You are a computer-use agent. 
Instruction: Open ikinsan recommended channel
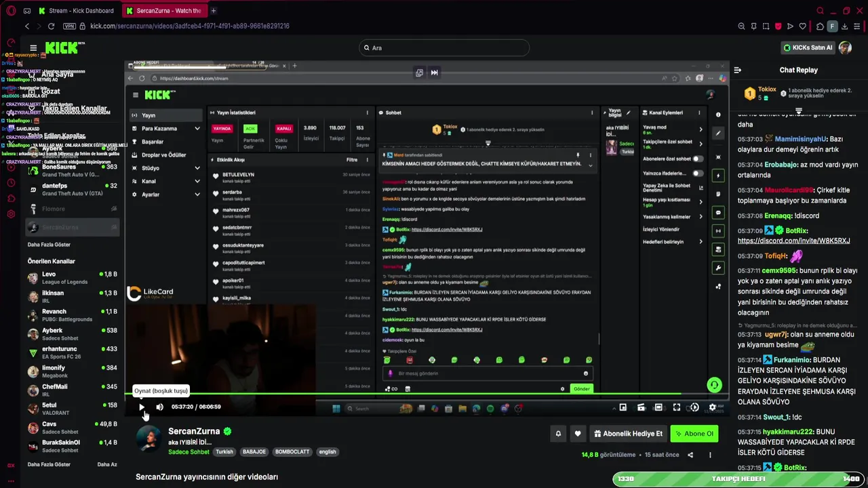[73, 297]
